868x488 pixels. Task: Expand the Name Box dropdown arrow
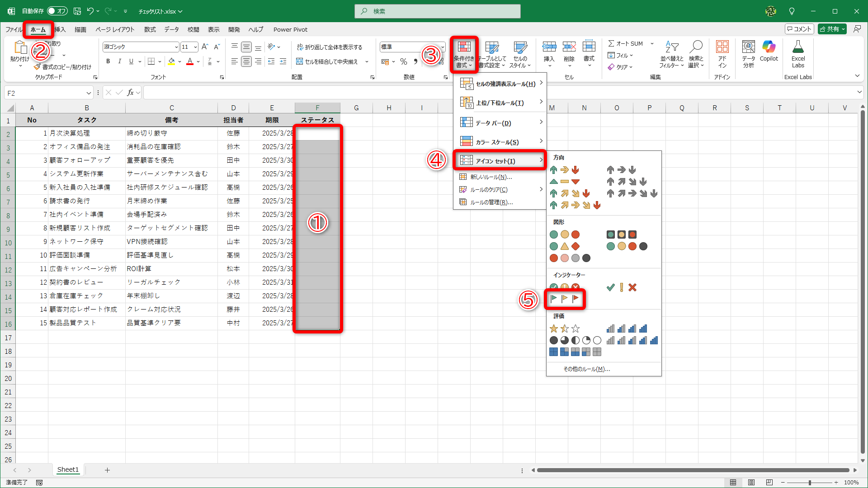[x=89, y=93]
